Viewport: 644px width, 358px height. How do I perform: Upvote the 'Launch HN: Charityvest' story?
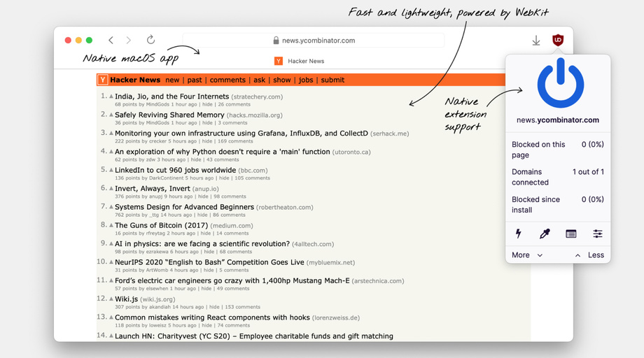coord(111,336)
